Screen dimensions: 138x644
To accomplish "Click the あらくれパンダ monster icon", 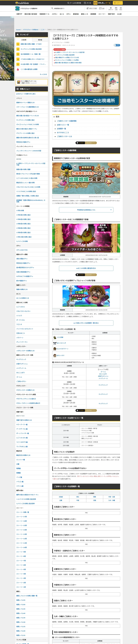I will click(55, 343).
